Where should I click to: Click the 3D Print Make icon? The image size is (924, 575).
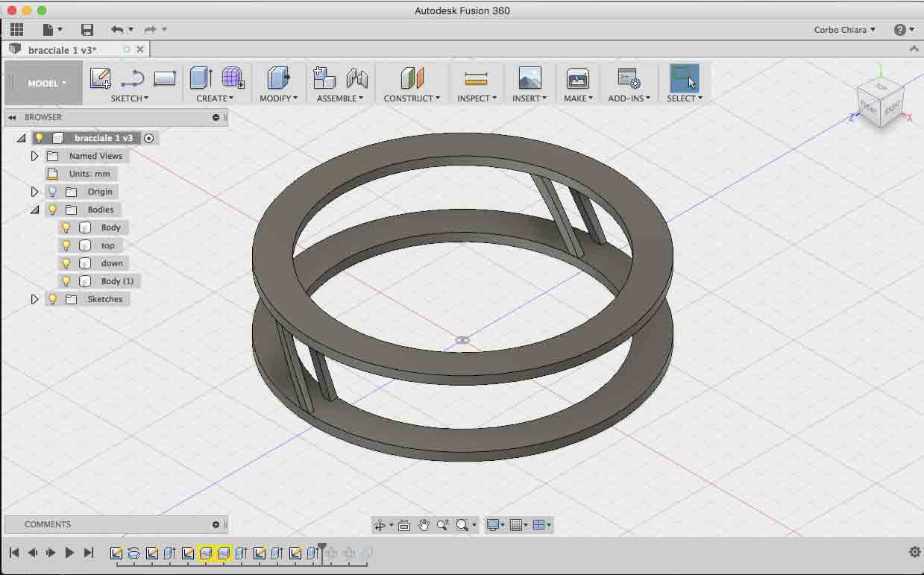tap(578, 78)
